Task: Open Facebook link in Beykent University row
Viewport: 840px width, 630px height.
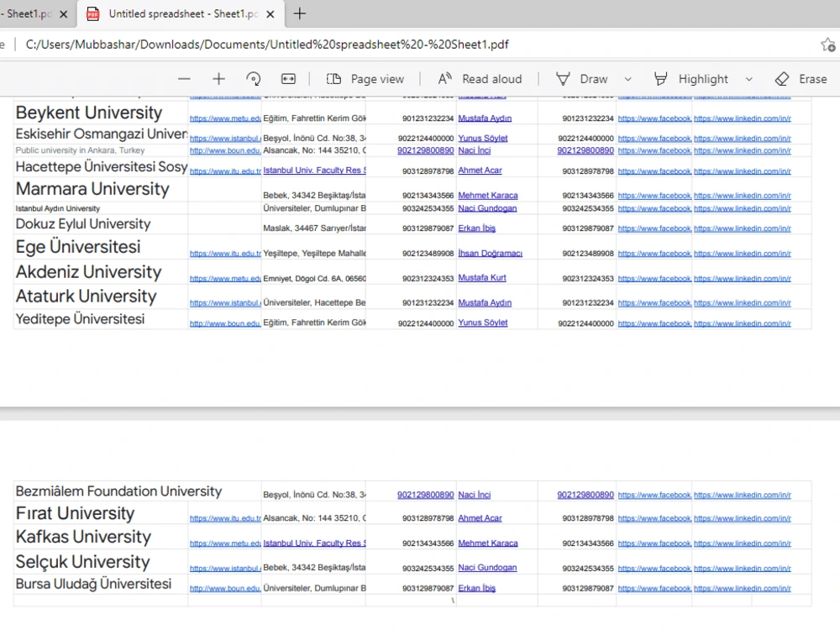Action: tap(654, 118)
